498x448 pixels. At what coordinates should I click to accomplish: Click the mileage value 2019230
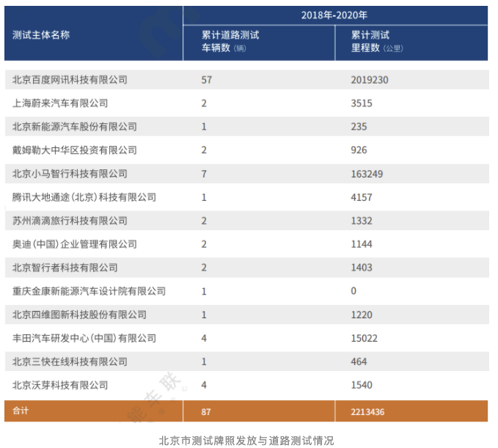pyautogui.click(x=370, y=80)
